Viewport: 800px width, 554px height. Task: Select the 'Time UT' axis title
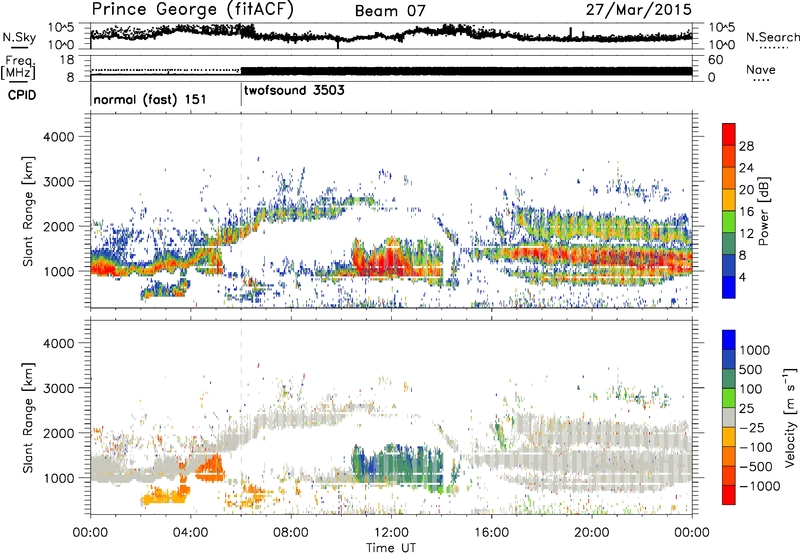(391, 548)
